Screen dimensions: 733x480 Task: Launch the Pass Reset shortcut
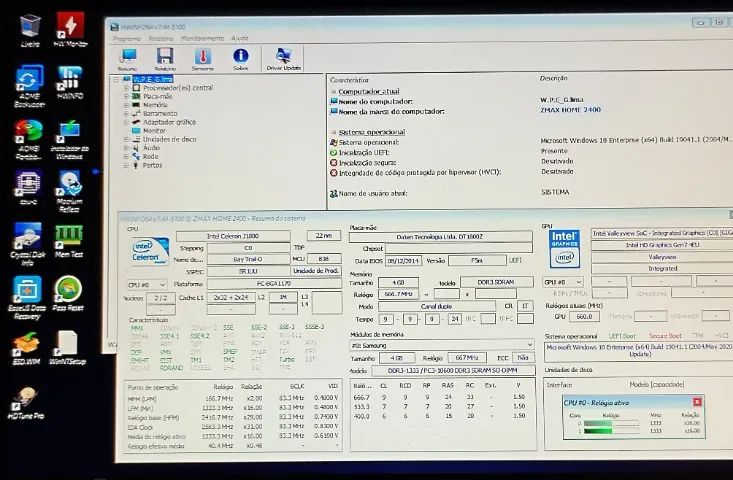(68, 292)
